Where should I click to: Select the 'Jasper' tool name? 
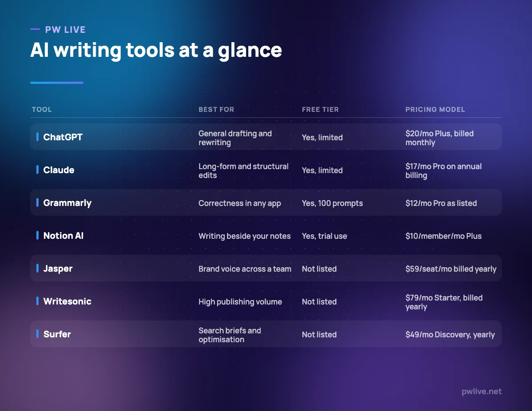(58, 269)
